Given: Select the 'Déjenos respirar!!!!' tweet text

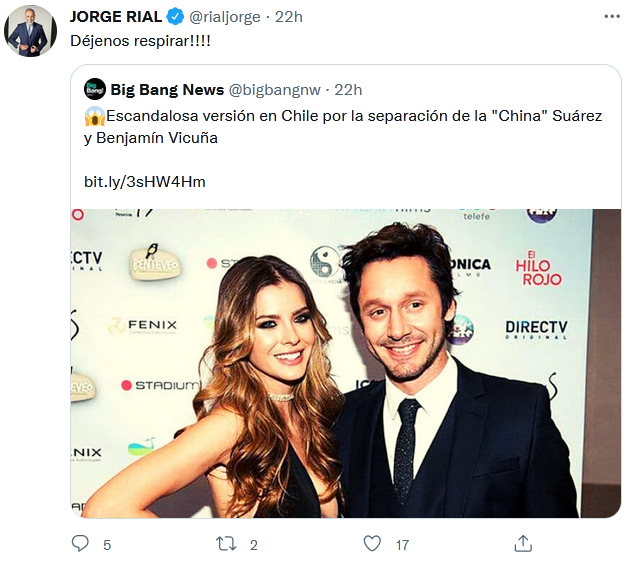Looking at the screenshot, I should 140,41.
